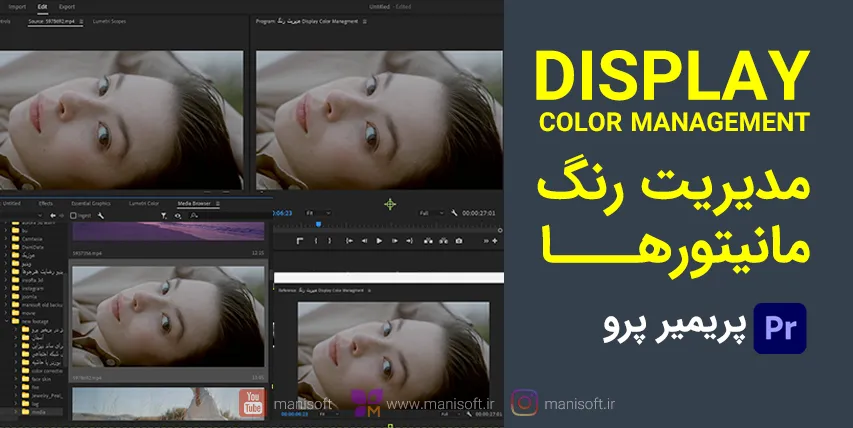Go to In point in Program monitor
The image size is (853, 428).
click(349, 241)
